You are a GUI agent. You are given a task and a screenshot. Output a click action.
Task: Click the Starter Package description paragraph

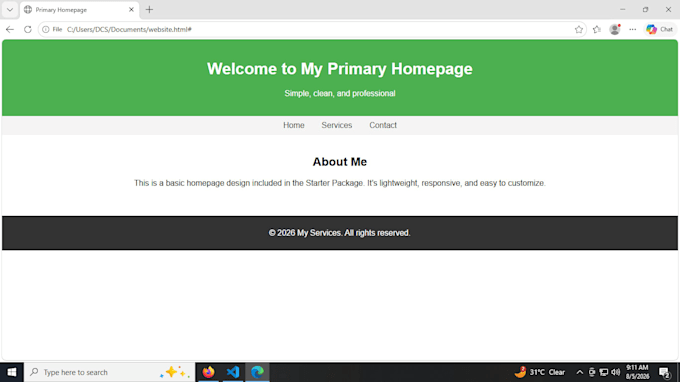point(340,183)
